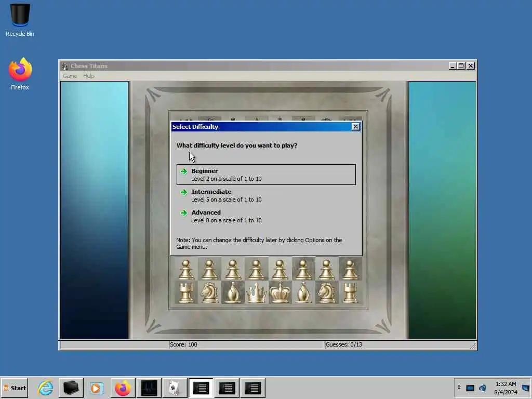
Task: Open the Help menu in Chess Titans
Action: point(89,76)
